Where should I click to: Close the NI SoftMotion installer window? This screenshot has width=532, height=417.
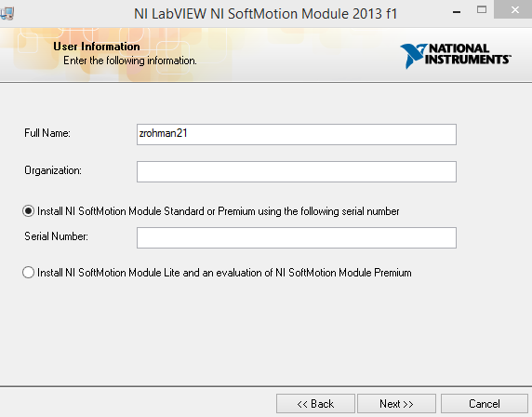(x=514, y=10)
